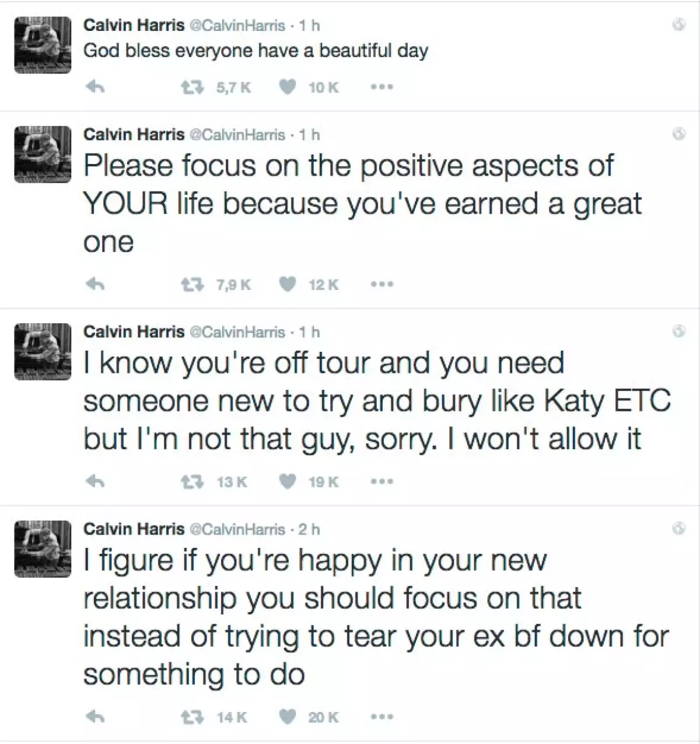The width and height of the screenshot is (700, 744).
Task: Retweet the 'God bless everyone' tweet
Action: pos(191,88)
